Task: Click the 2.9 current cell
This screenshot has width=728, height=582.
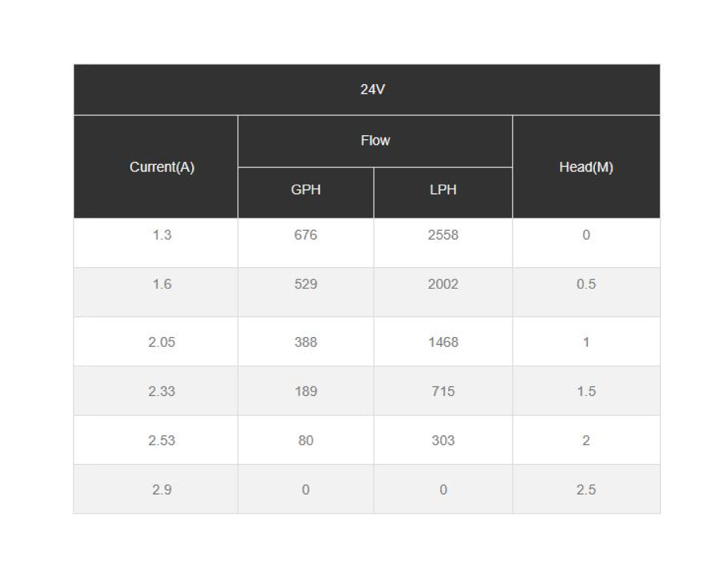Action: [x=156, y=489]
